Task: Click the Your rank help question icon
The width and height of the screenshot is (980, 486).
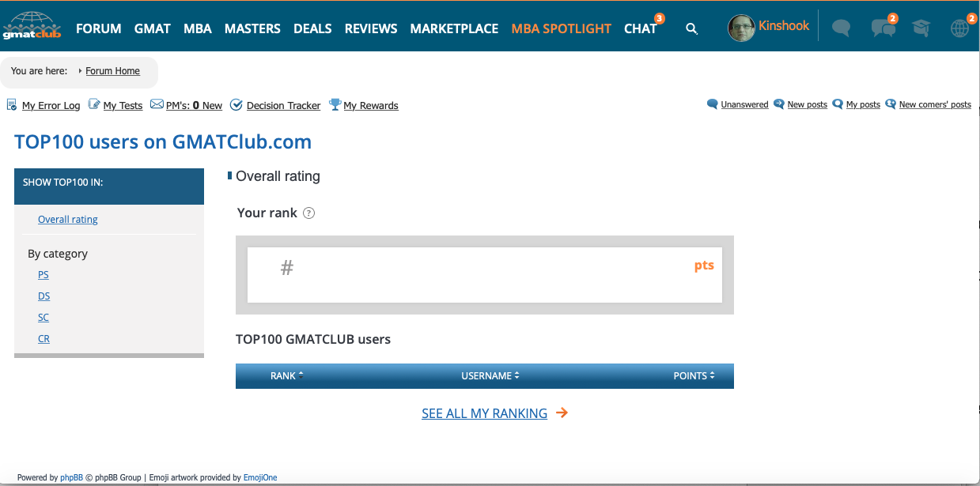Action: [309, 213]
